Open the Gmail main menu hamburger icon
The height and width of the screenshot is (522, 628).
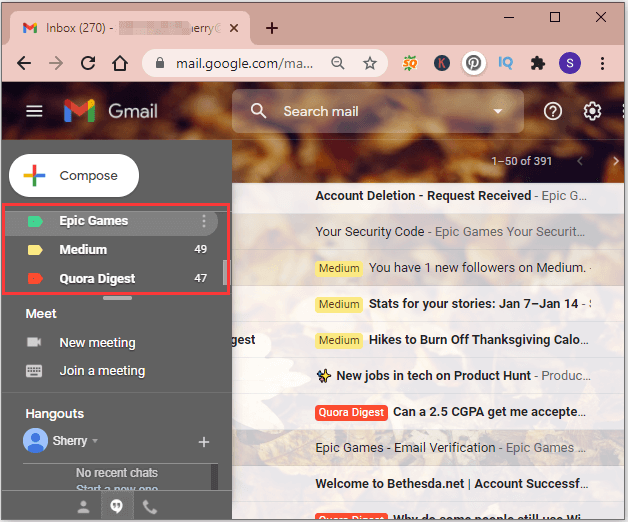(x=34, y=111)
